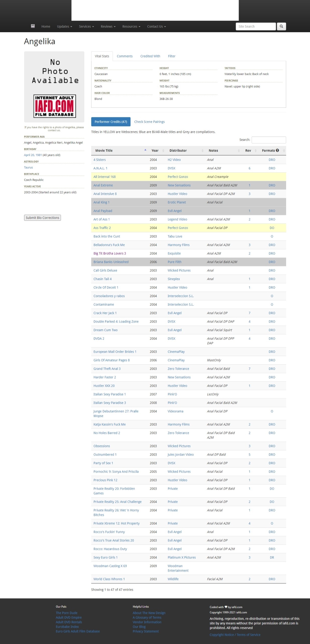Viewport: 310px width, 644px height.
Task: Open the Contact Us dropdown
Action: (x=157, y=26)
